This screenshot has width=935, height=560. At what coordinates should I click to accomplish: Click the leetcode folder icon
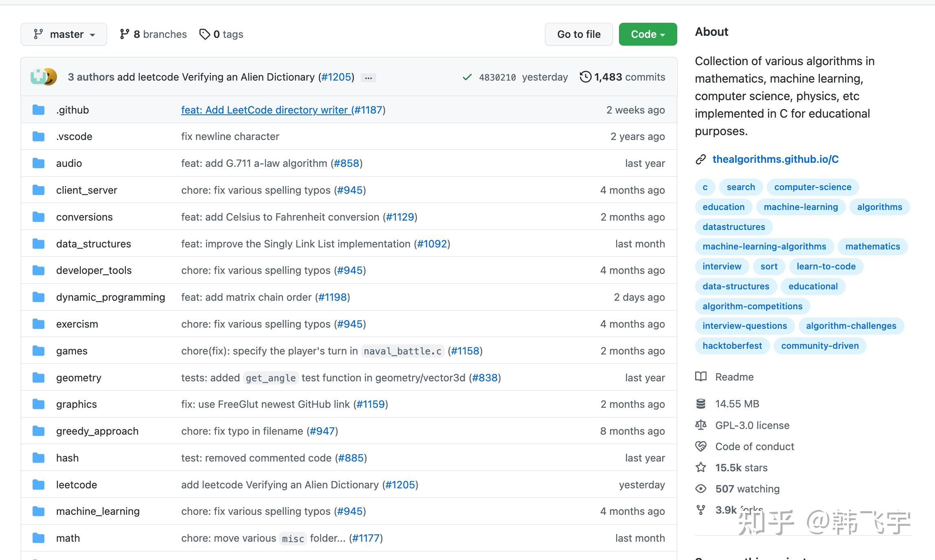pos(39,485)
